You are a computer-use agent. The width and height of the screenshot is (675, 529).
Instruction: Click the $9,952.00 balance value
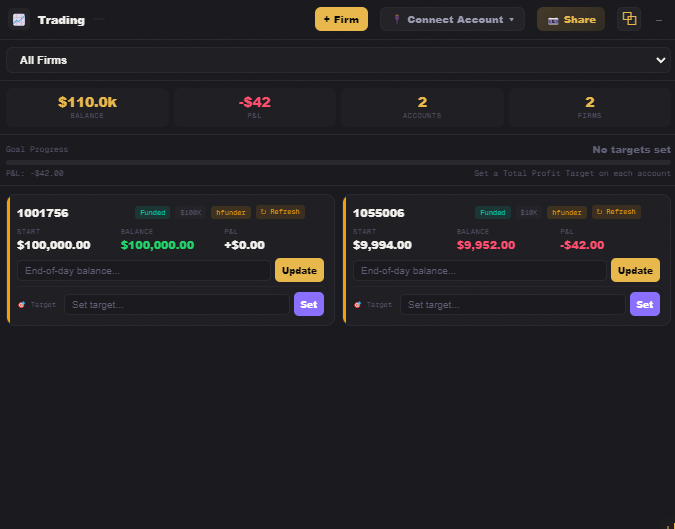pyautogui.click(x=486, y=245)
